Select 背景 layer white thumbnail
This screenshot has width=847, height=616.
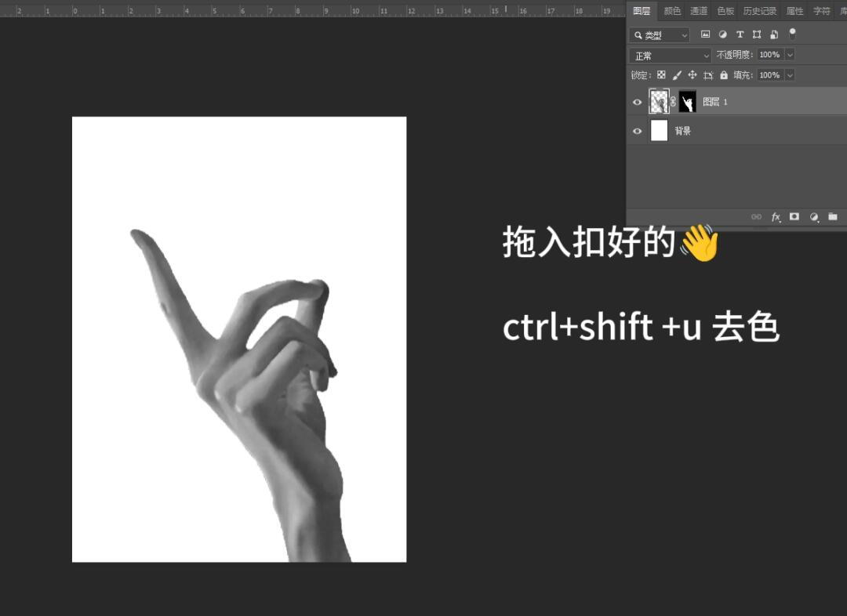[659, 131]
